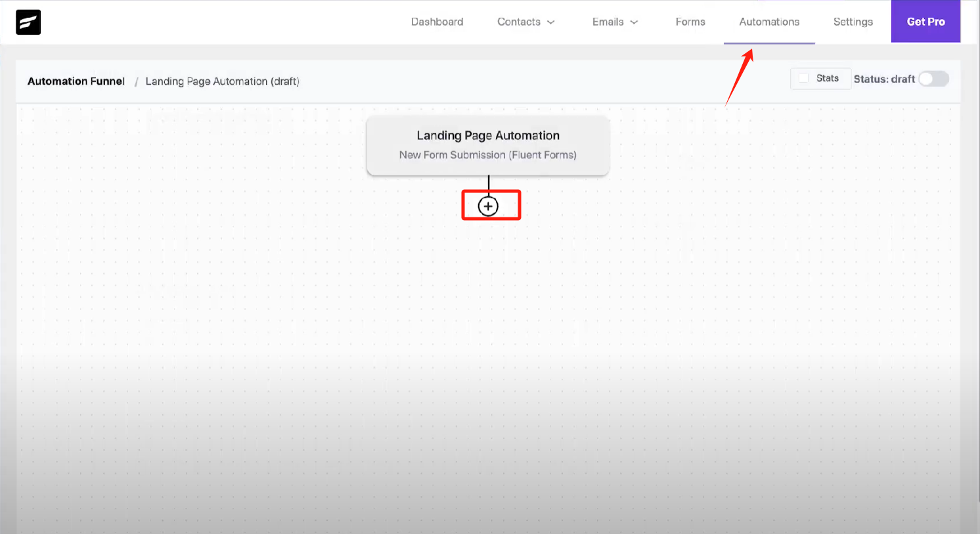Screen dimensions: 980x534
Task: Click the Get Pro button
Action: [925, 21]
